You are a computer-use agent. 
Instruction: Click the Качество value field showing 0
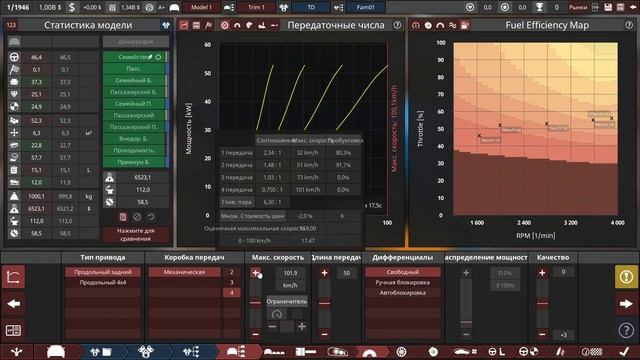[563, 272]
